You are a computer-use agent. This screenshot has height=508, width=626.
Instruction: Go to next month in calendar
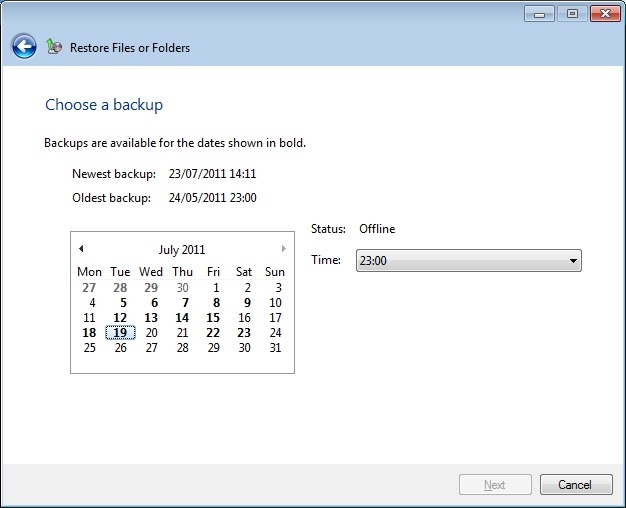284,249
